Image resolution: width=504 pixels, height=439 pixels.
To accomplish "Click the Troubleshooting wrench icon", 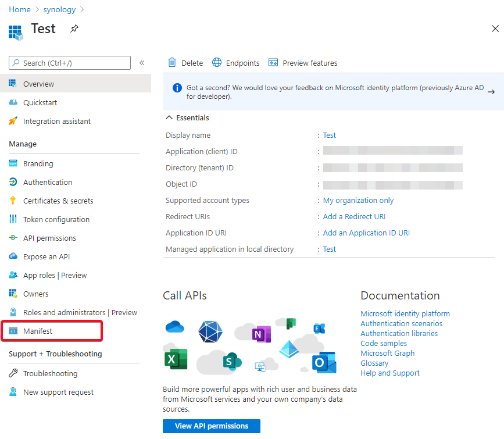I will click(x=13, y=373).
